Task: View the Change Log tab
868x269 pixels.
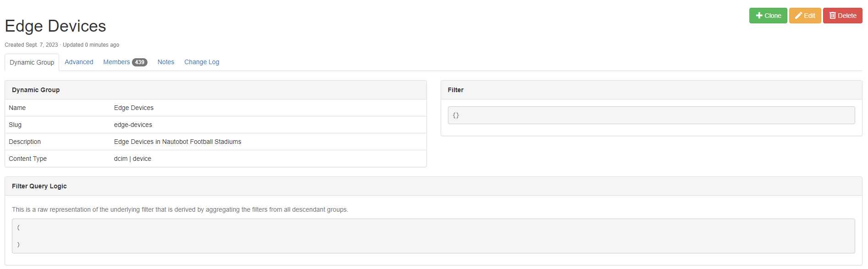Action: (x=202, y=62)
